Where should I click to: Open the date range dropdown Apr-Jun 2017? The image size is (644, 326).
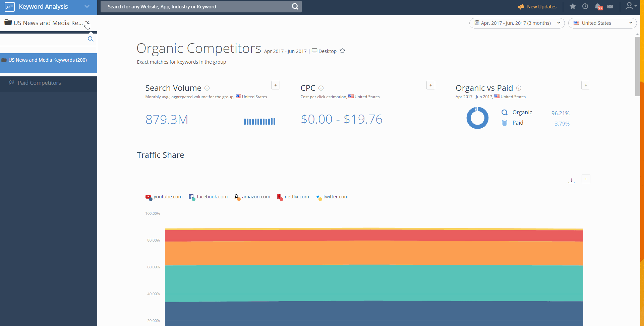[x=517, y=23]
